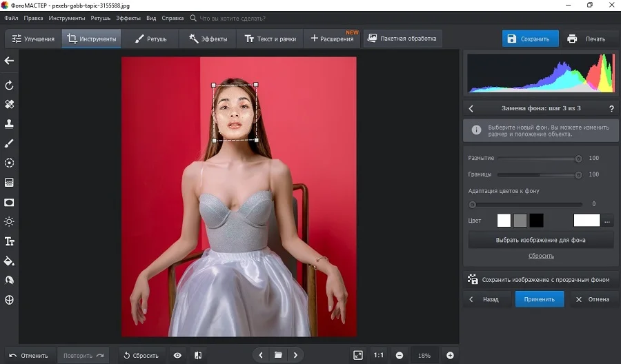Select the vignette rectangle tool
This screenshot has width=621, height=364.
pos(9,203)
